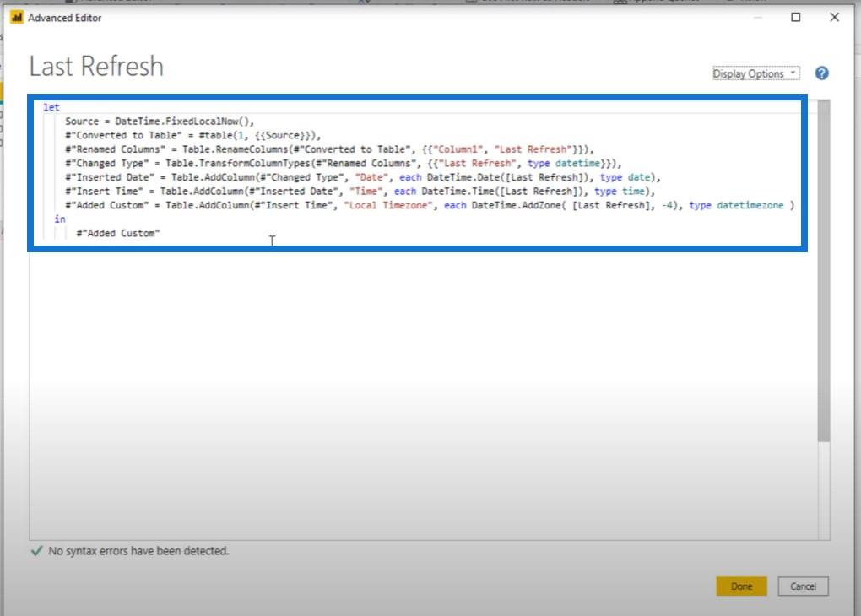The image size is (861, 616).
Task: Click the Last Refresh query title
Action: coord(96,67)
